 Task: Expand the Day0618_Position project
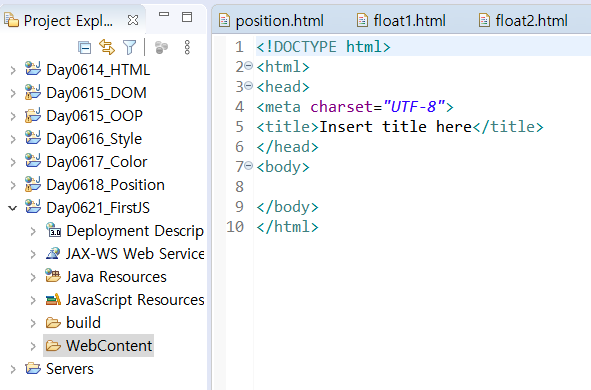click(13, 185)
